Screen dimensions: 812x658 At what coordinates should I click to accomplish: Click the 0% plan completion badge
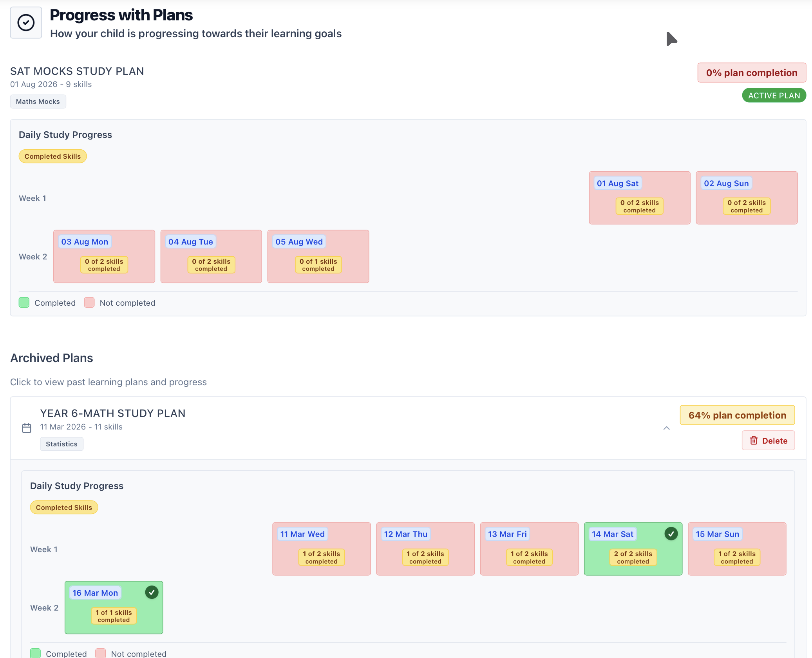751,73
